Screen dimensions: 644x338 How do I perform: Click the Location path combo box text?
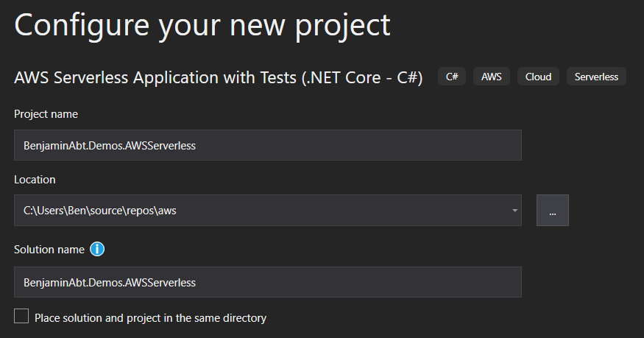pyautogui.click(x=100, y=211)
